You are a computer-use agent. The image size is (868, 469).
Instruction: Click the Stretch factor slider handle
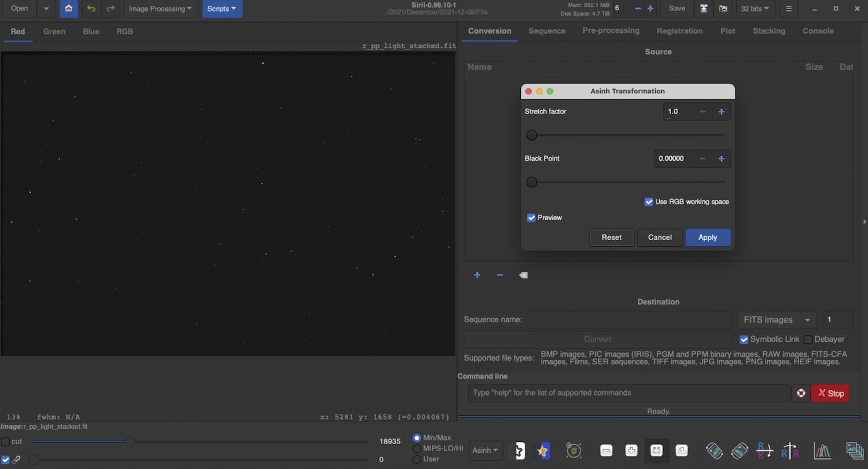532,135
